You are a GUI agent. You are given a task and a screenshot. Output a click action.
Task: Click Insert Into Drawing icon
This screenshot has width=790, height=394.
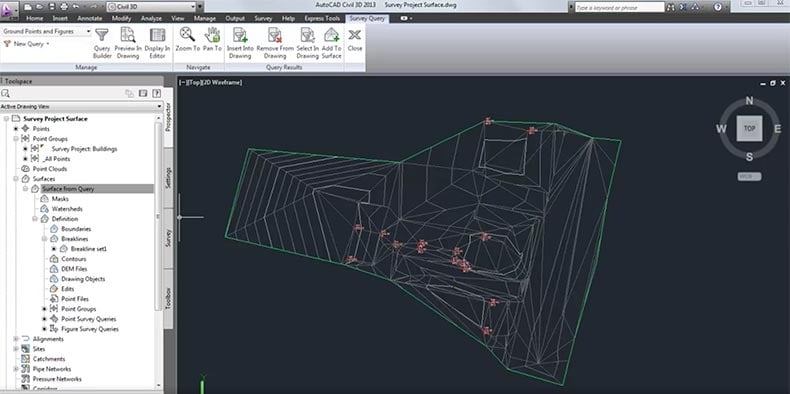click(x=240, y=35)
